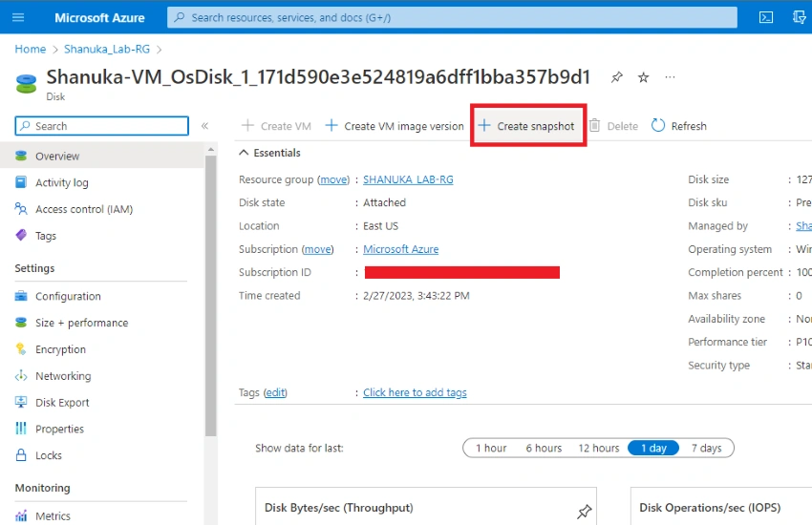Screen dimensions: 812x525
Task: Focus the left menu Search field
Action: coord(102,126)
